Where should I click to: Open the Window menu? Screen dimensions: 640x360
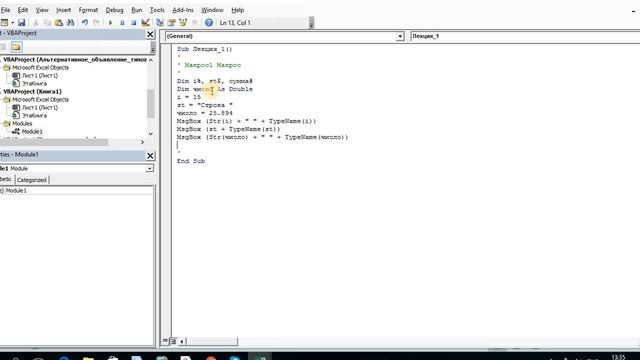click(212, 10)
